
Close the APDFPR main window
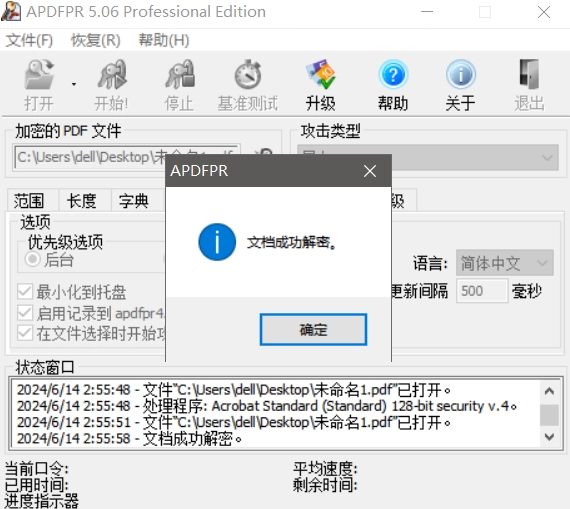tap(544, 12)
